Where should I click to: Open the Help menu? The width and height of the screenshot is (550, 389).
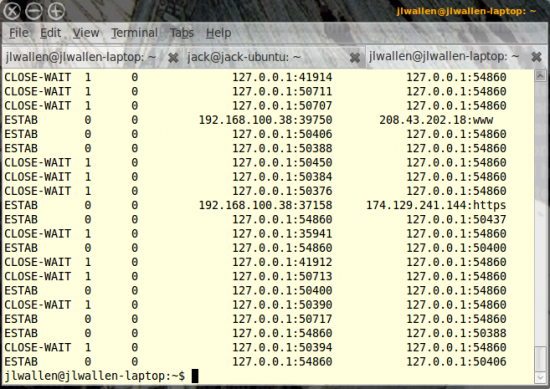tap(218, 33)
